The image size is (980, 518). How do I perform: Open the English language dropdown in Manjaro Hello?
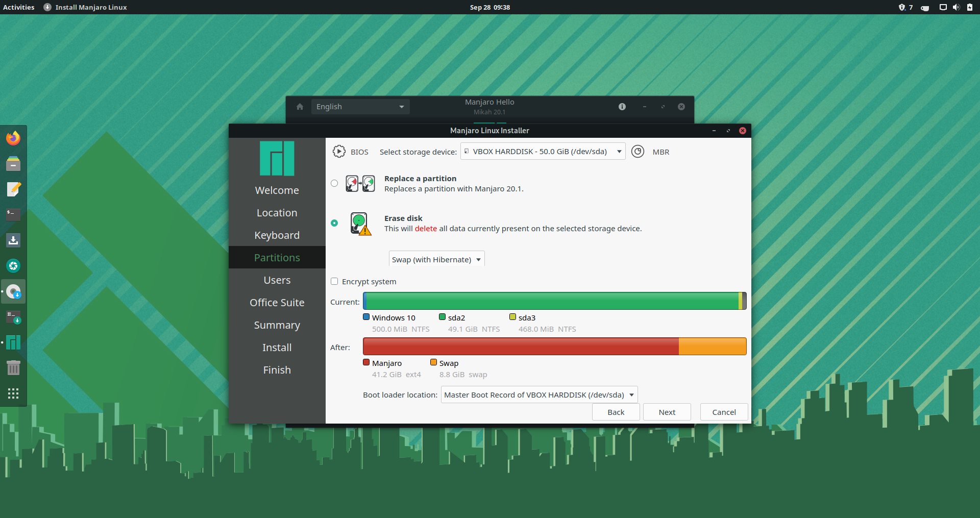(x=360, y=107)
